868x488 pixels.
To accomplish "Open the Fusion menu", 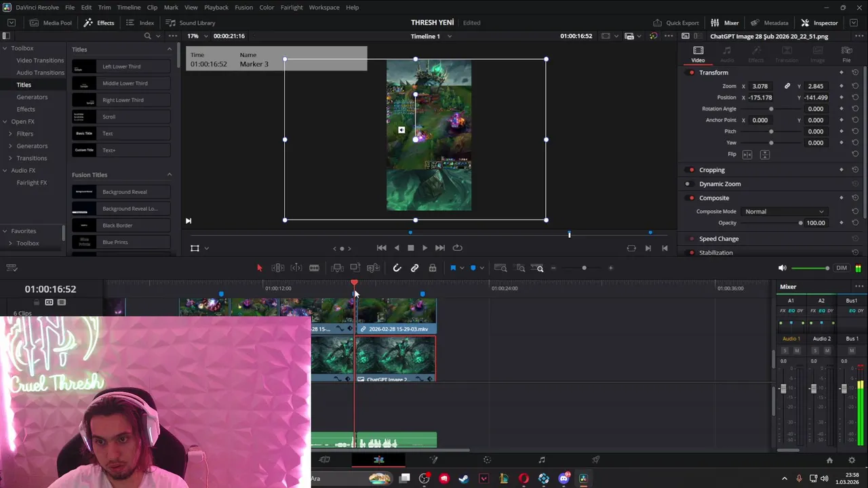I will point(243,7).
